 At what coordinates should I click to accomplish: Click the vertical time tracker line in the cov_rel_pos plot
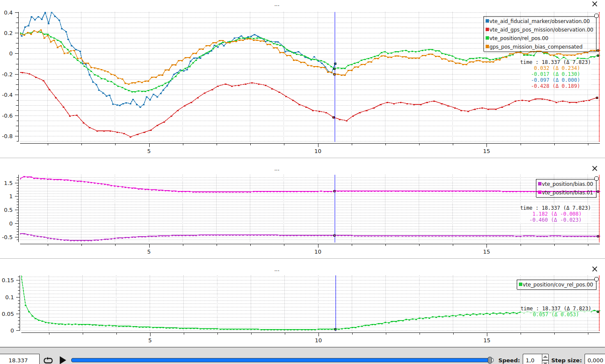336,303
